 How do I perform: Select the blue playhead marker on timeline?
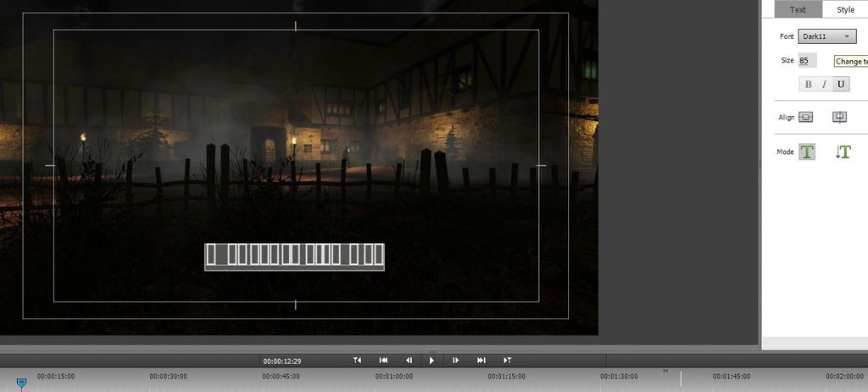pos(21,382)
